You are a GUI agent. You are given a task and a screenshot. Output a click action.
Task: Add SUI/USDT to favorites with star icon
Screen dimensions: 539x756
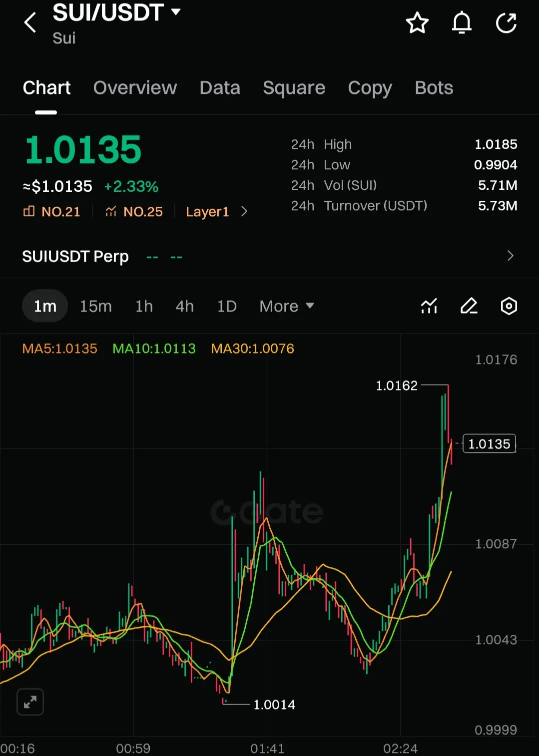417,23
